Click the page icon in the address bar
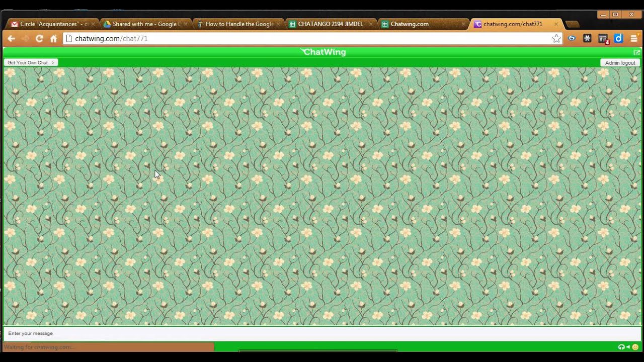This screenshot has height=362, width=644. tap(69, 39)
